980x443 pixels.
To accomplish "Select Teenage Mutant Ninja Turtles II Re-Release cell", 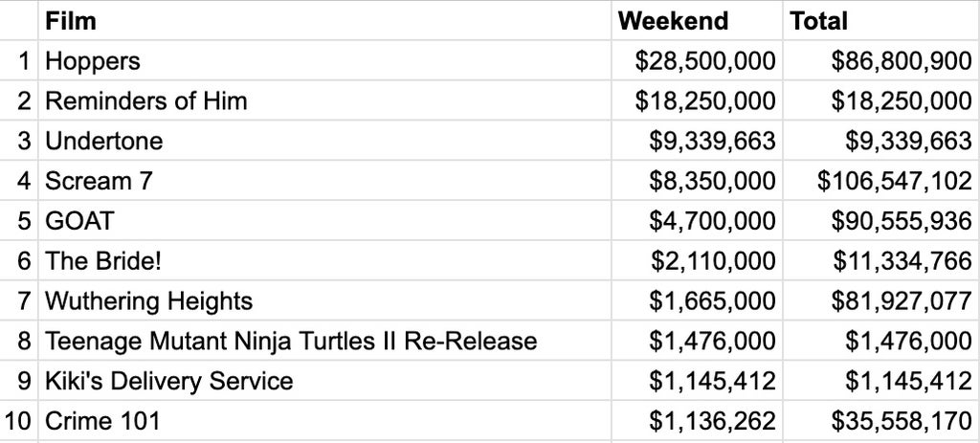I will click(x=324, y=341).
